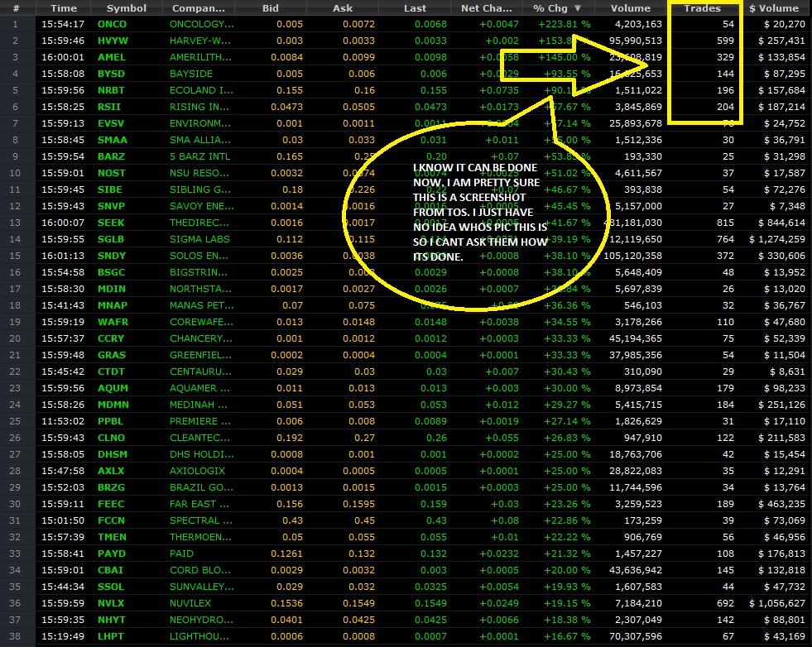Select the AMEL symbol
Viewport: 812px width, 647px height.
point(112,57)
